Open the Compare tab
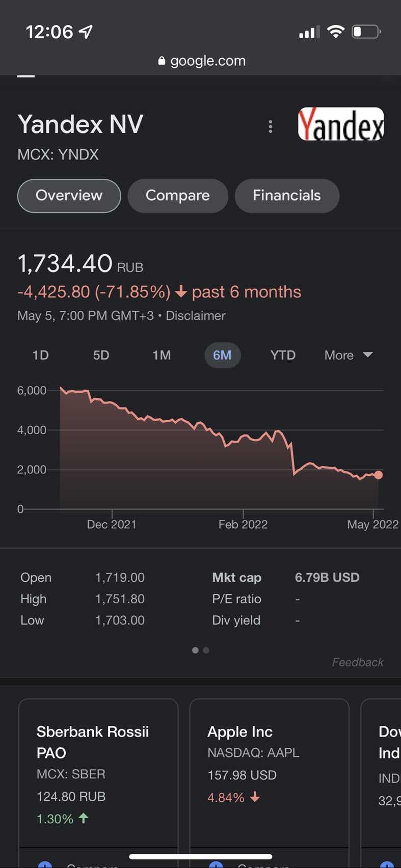 point(177,196)
